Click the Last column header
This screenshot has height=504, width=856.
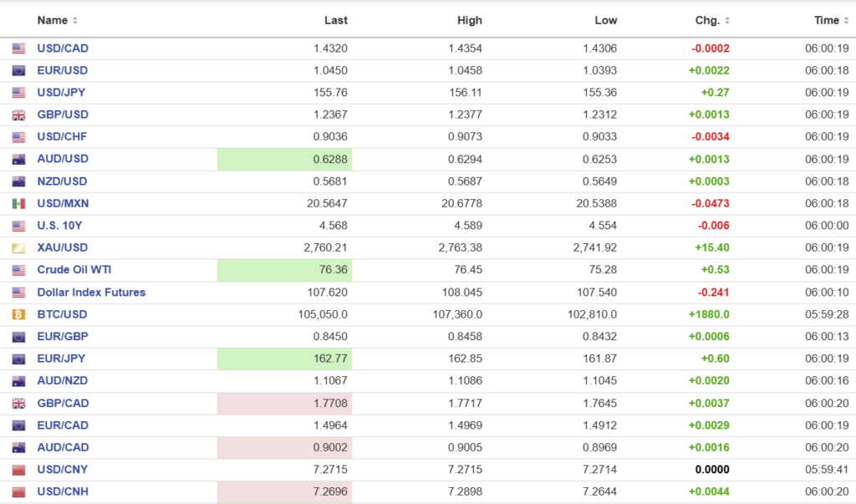(335, 20)
